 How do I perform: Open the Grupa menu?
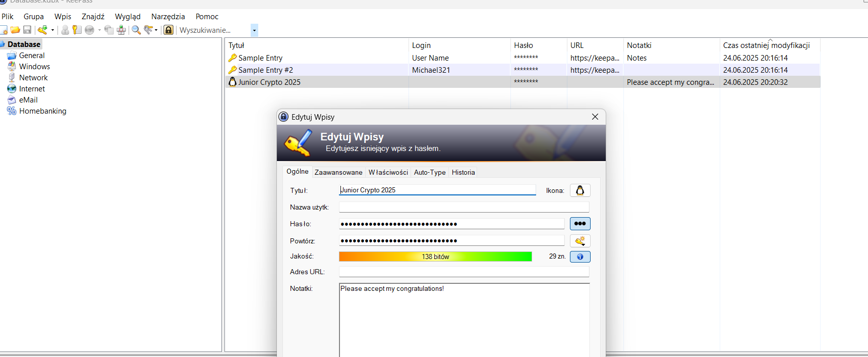coord(34,17)
